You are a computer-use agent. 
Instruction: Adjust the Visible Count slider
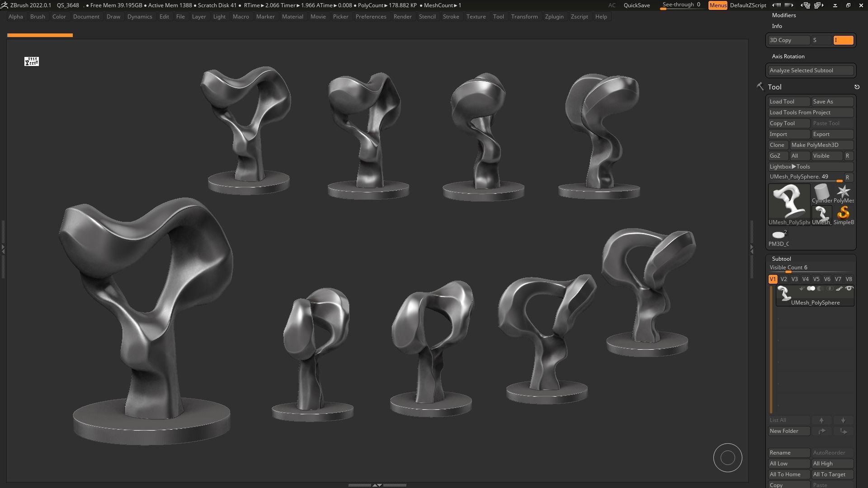tap(811, 268)
